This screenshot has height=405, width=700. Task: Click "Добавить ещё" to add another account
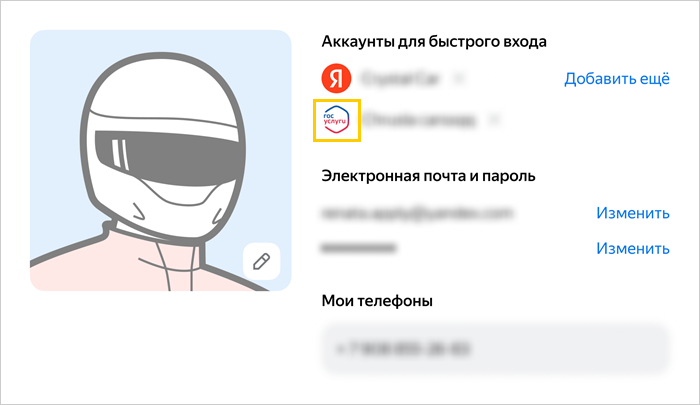(617, 79)
